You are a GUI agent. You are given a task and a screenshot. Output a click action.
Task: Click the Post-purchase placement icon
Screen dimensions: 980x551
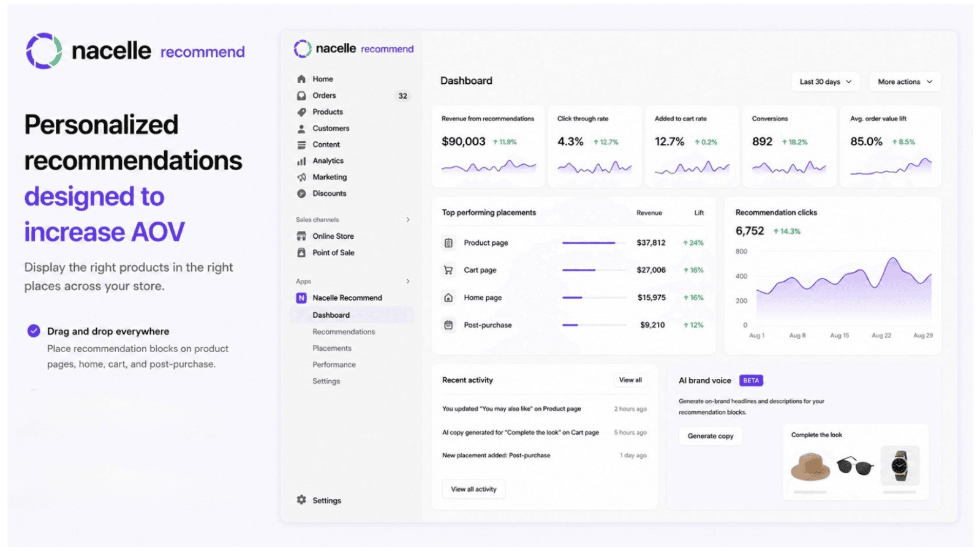click(x=448, y=325)
